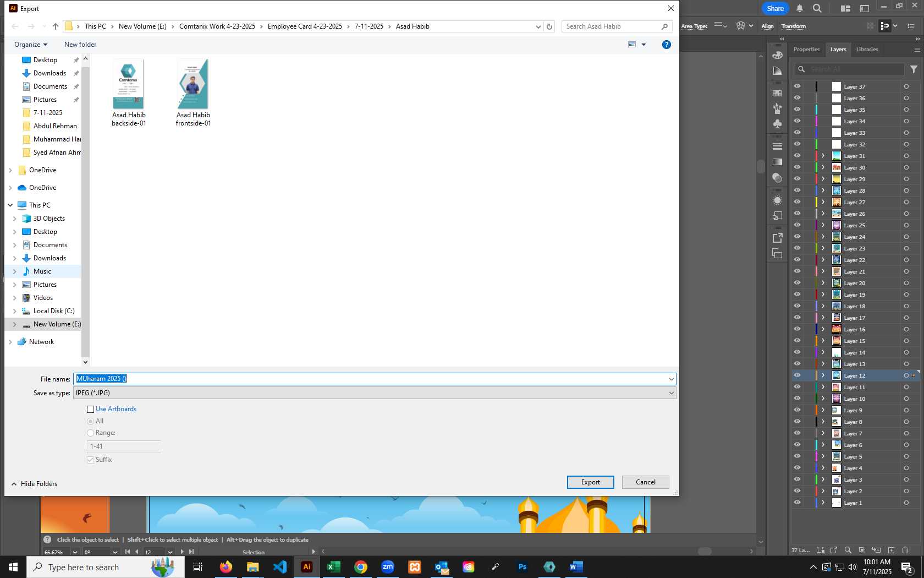Open Chrome from the taskbar
Image resolution: width=924 pixels, height=578 pixels.
360,566
